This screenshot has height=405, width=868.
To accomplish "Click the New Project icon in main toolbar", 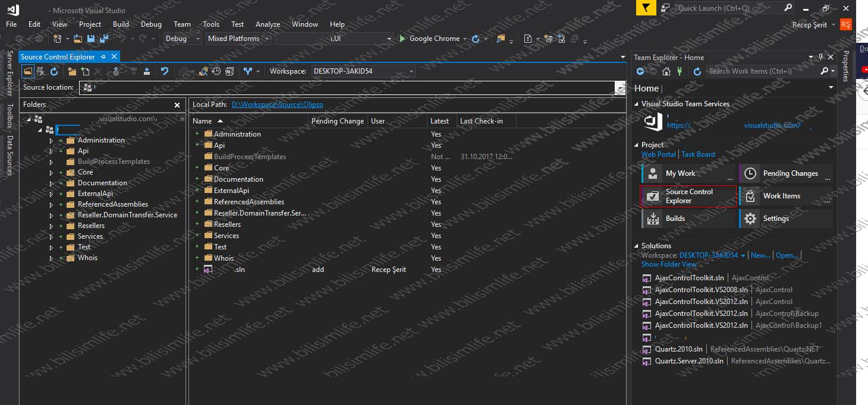I will tap(58, 39).
